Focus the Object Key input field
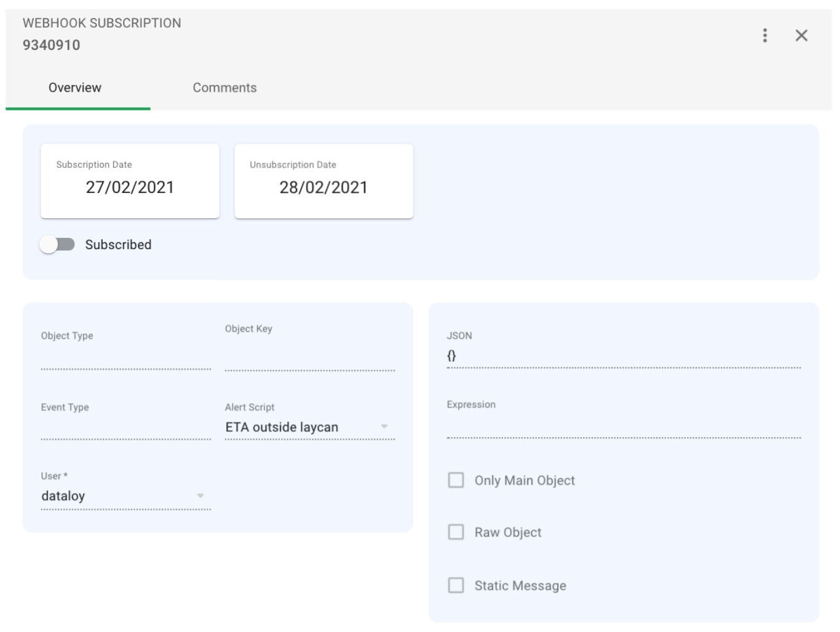Viewport: 840px width, 632px height. 309,359
